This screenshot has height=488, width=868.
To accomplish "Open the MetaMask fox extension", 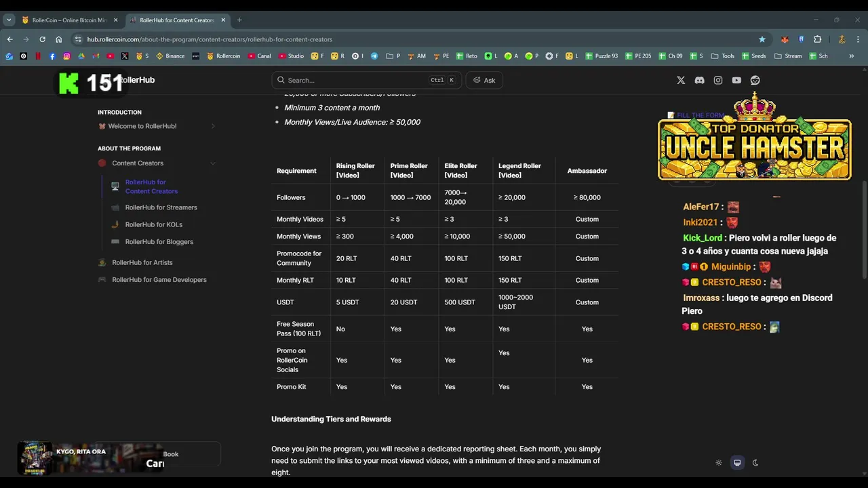I will [x=785, y=39].
